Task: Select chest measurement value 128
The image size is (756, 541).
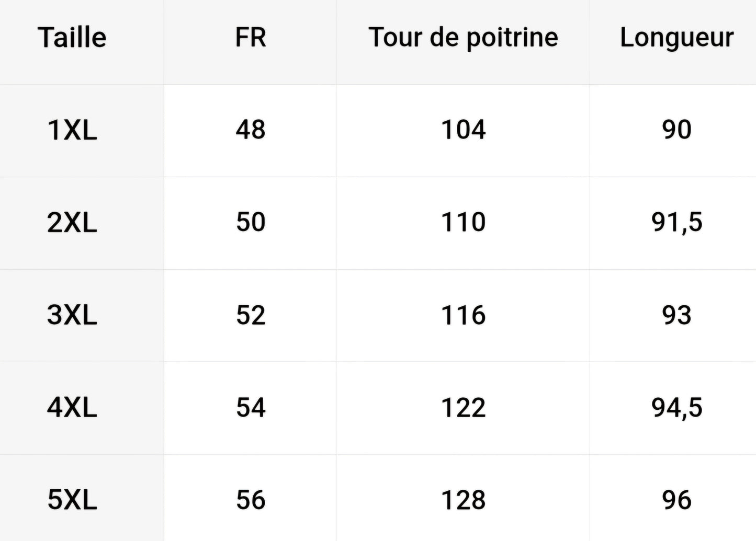Action: coord(463,500)
